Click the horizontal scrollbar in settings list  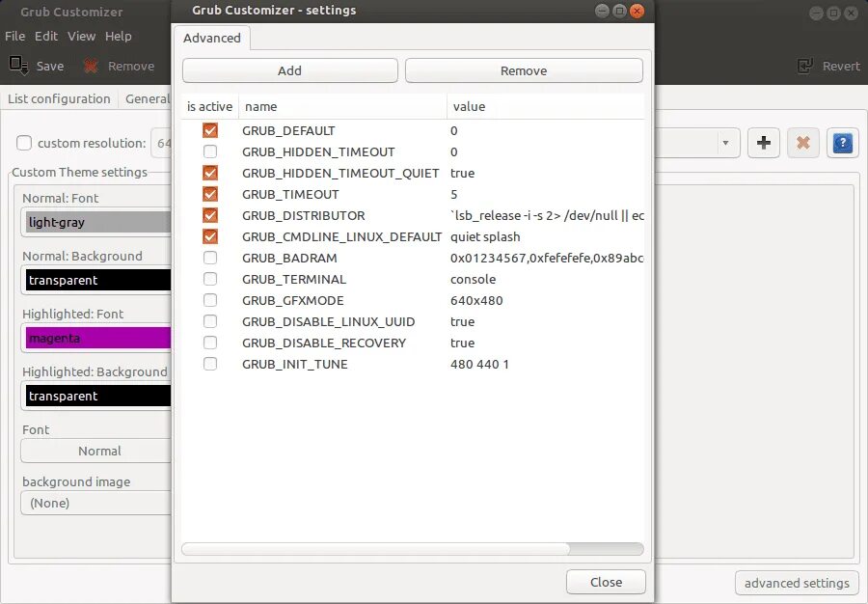pos(376,549)
